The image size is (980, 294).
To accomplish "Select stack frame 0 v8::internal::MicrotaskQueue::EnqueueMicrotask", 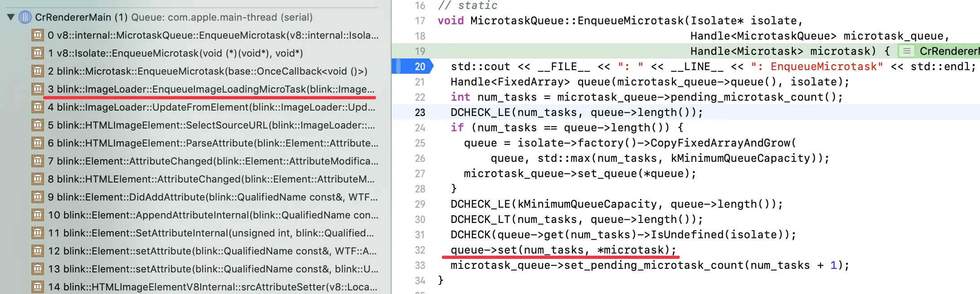I will (x=213, y=35).
